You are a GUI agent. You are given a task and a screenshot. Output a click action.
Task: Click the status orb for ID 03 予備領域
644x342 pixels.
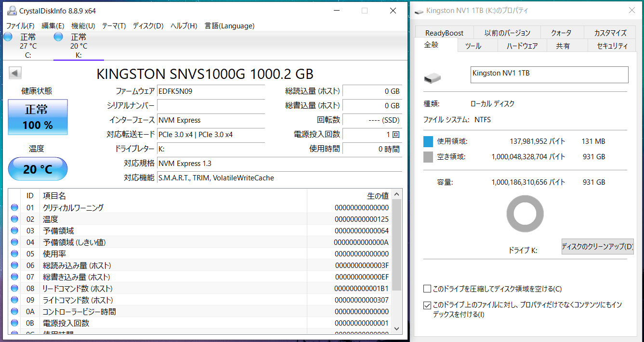point(14,231)
